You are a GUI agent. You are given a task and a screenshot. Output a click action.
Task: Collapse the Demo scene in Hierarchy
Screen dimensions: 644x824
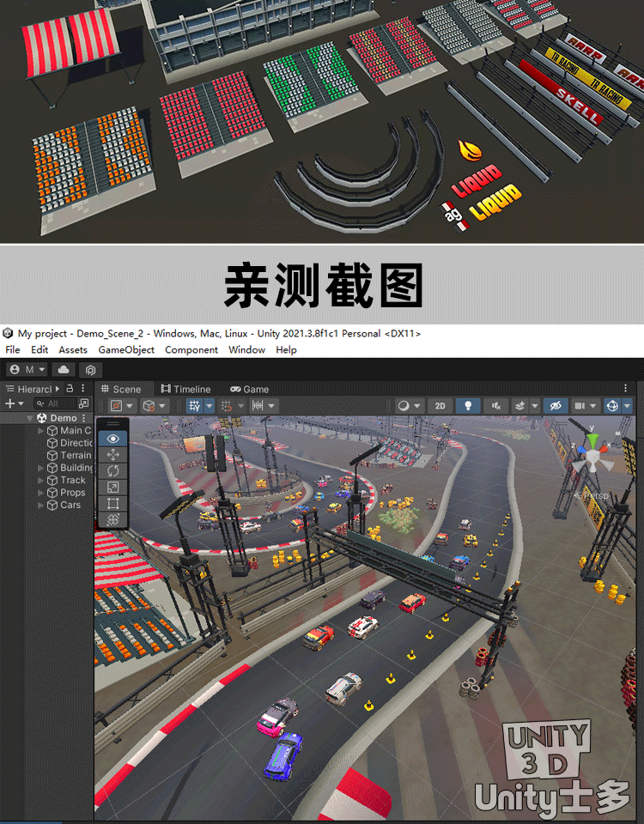coord(30,418)
